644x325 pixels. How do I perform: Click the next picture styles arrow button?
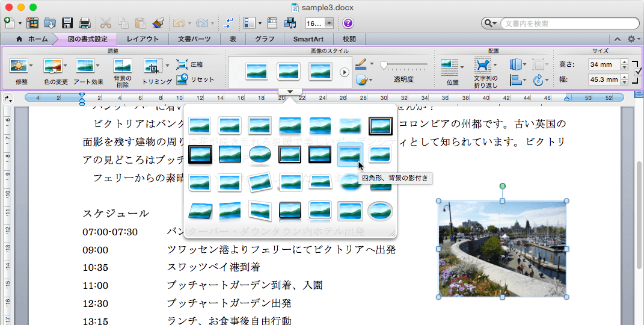coord(345,72)
